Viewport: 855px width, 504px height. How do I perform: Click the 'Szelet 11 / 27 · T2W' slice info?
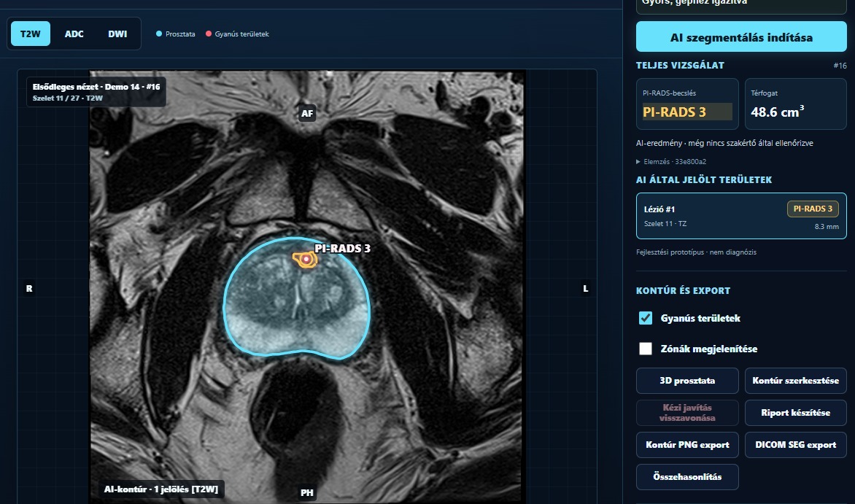[68, 98]
